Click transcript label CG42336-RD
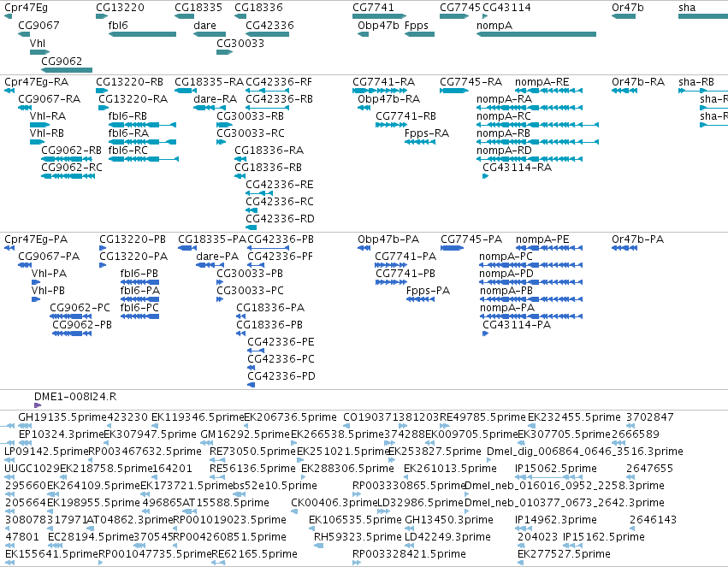Image resolution: width=728 pixels, height=567 pixels. [x=280, y=219]
